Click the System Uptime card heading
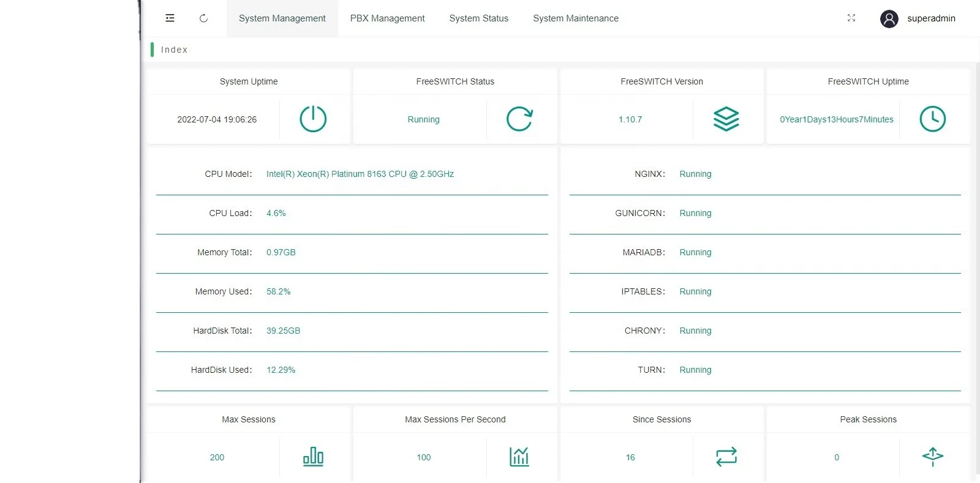 pos(249,81)
